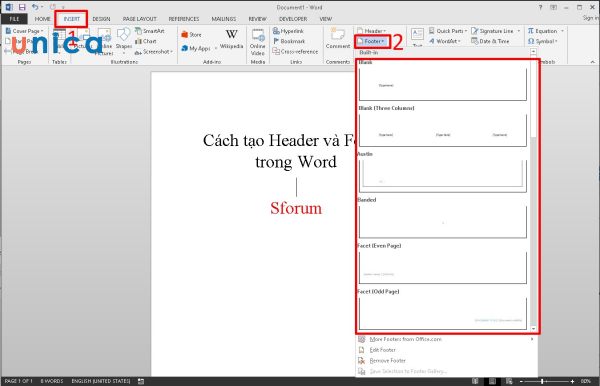The height and width of the screenshot is (386, 600).
Task: Click the macro recording icon in status bar
Action: [141, 381]
